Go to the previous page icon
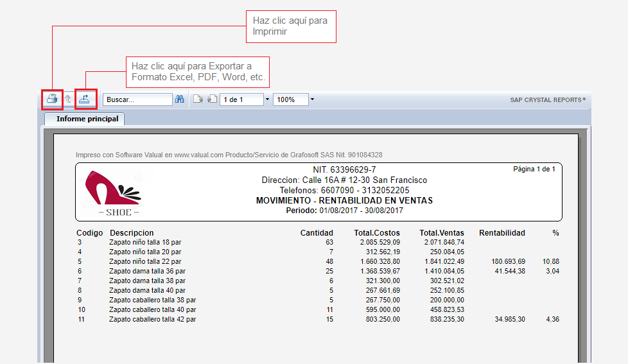The height and width of the screenshot is (364, 628). point(212,100)
